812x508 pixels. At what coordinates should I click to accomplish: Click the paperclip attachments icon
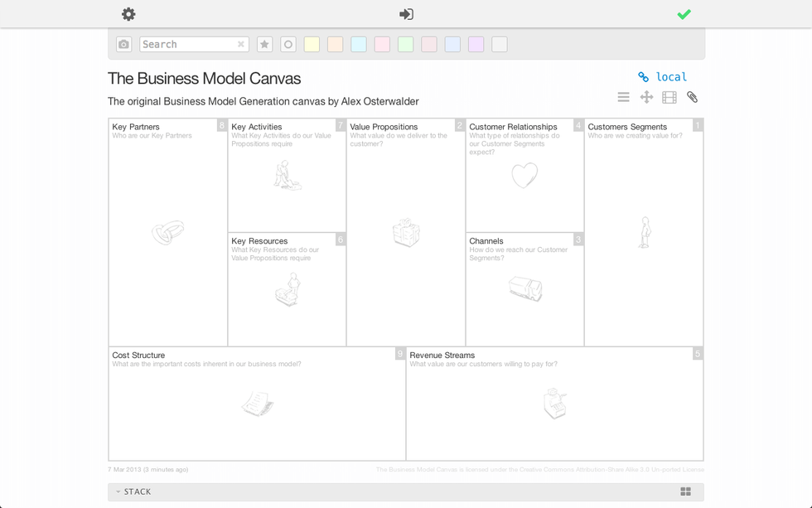pos(693,97)
